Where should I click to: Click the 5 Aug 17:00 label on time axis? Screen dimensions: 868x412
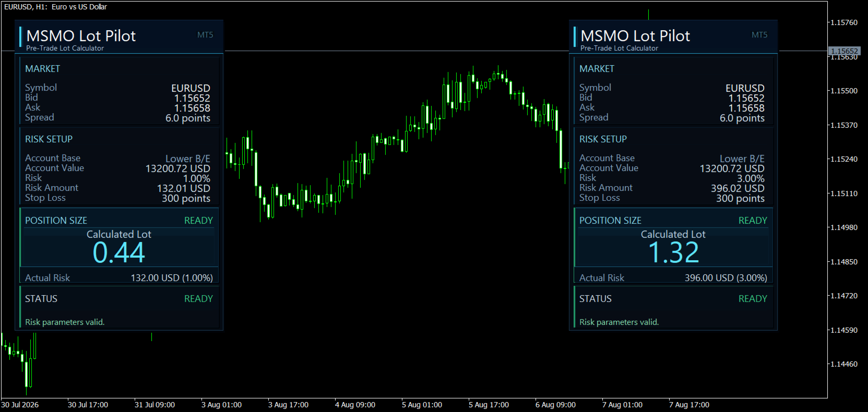point(489,405)
